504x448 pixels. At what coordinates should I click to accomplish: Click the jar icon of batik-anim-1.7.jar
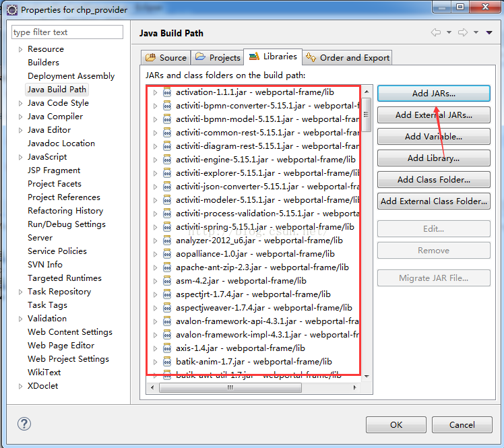[x=167, y=362]
